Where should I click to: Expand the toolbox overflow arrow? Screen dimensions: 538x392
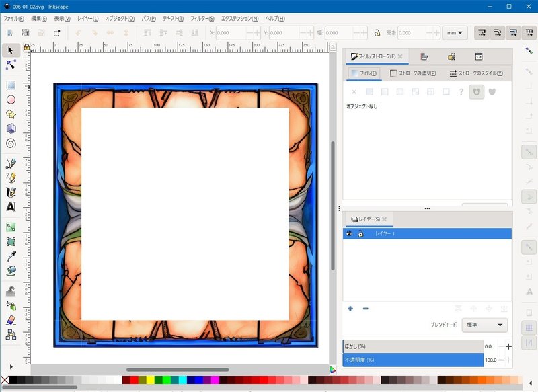[x=11, y=366]
